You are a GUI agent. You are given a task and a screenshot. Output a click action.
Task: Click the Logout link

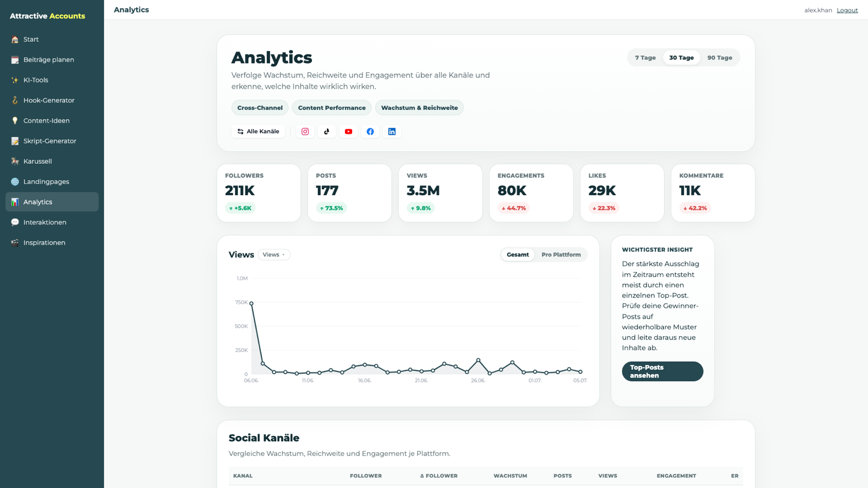point(847,10)
